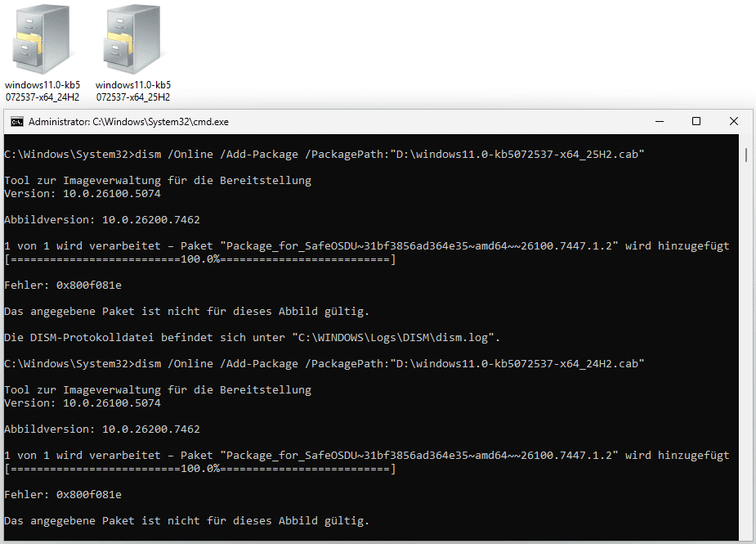
Task: Click the first dism command with 25H2.cab
Action: point(324,155)
